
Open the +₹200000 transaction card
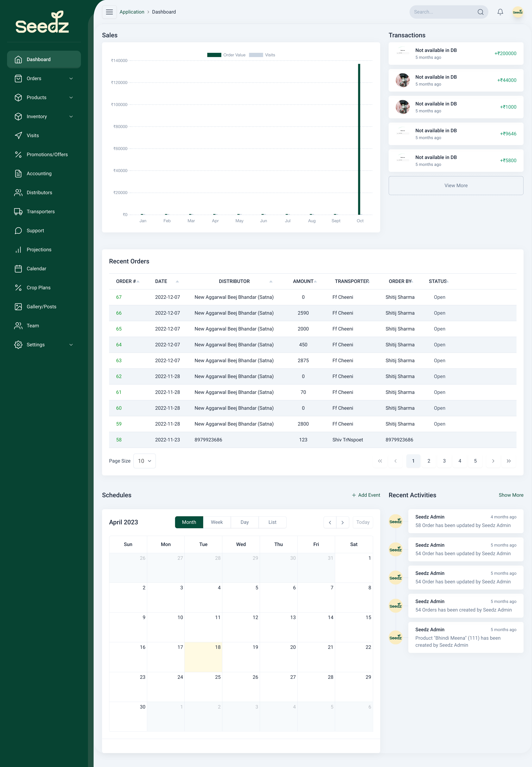(x=456, y=54)
